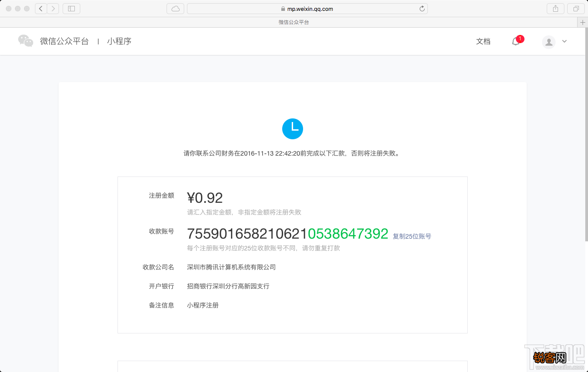Open the Safari share button
Viewport: 588px width, 372px height.
click(x=556, y=9)
